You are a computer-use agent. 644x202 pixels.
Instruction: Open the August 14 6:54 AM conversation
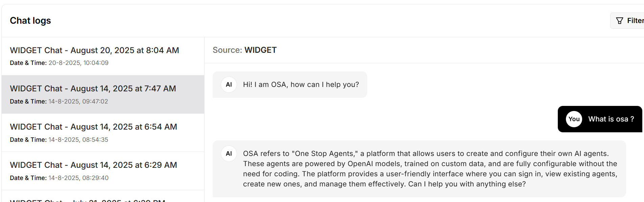tap(94, 132)
